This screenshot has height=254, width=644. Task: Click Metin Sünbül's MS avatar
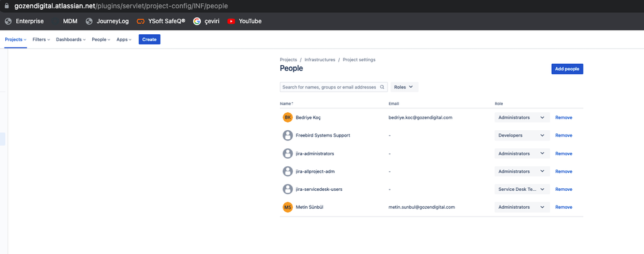click(288, 207)
